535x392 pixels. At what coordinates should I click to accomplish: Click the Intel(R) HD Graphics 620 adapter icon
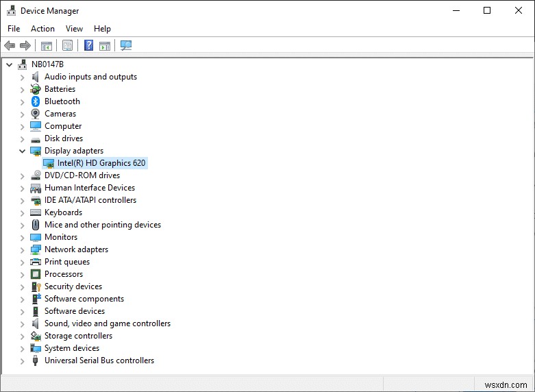pos(49,164)
